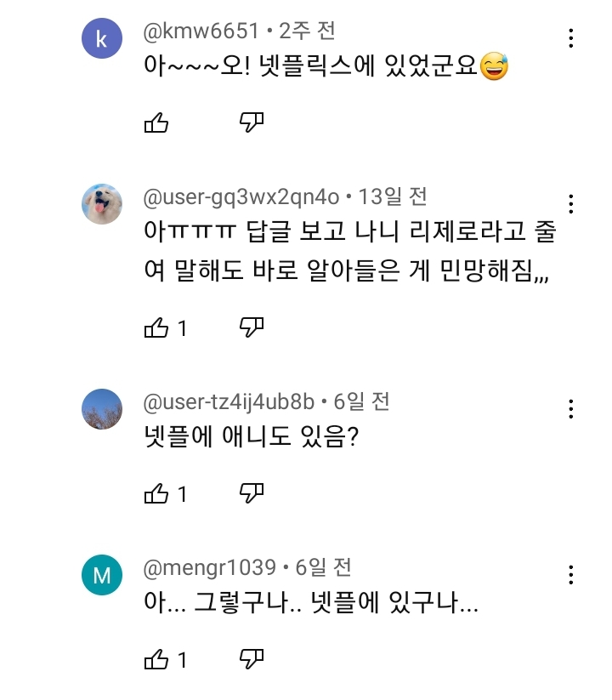The width and height of the screenshot is (612, 700).
Task: Dislike the comment by @user-gq3wx2qn4o
Action: [252, 327]
